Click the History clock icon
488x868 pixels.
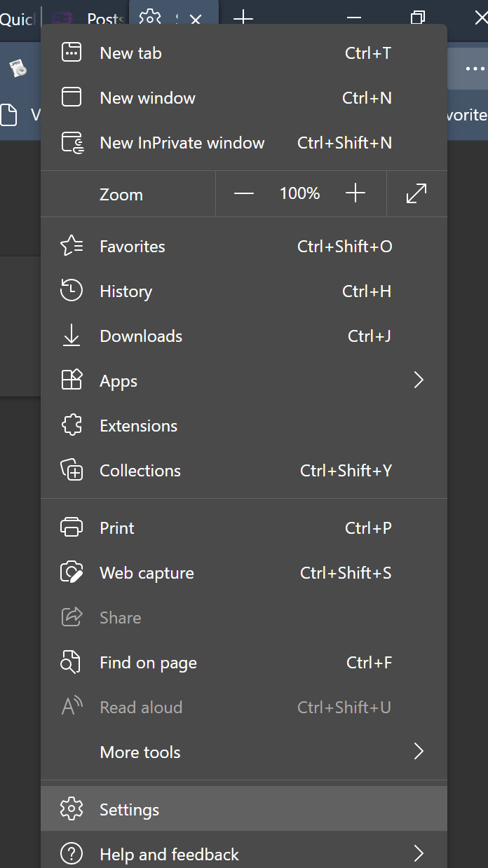point(72,291)
